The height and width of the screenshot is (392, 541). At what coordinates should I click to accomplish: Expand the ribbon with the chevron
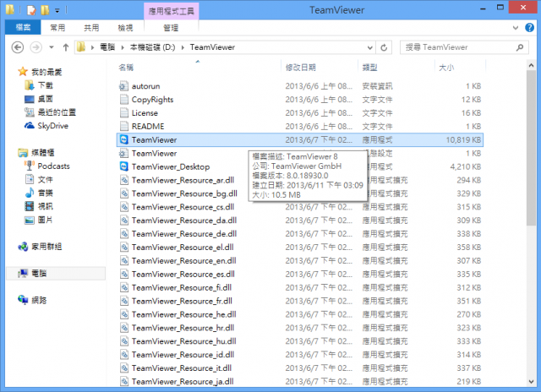(x=516, y=28)
